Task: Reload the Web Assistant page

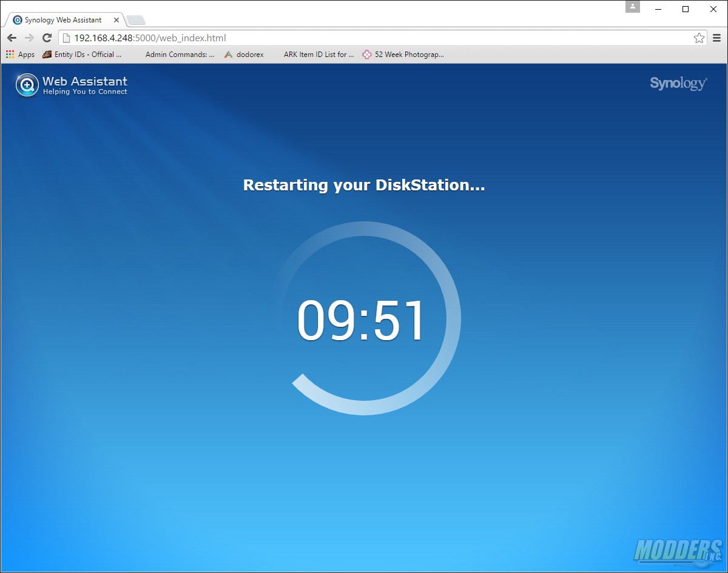Action: point(47,38)
